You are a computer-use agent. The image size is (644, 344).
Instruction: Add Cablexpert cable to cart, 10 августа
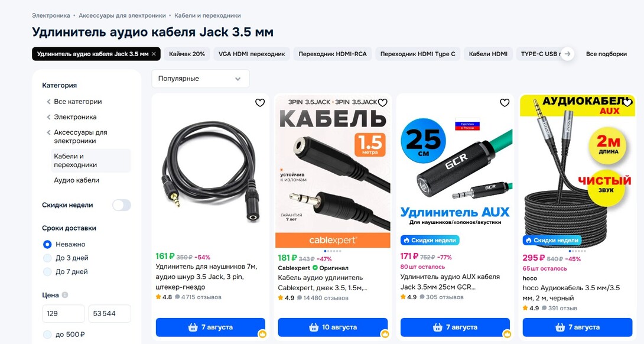point(333,327)
